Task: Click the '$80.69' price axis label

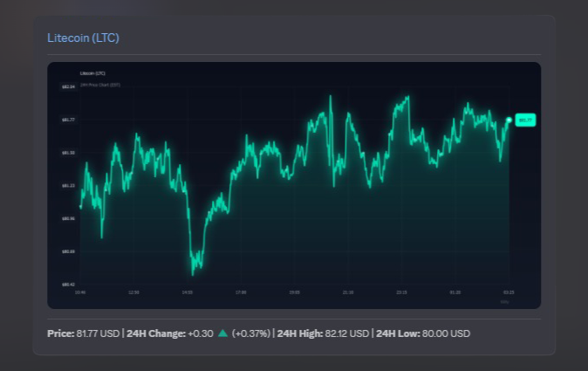Action: coord(68,251)
